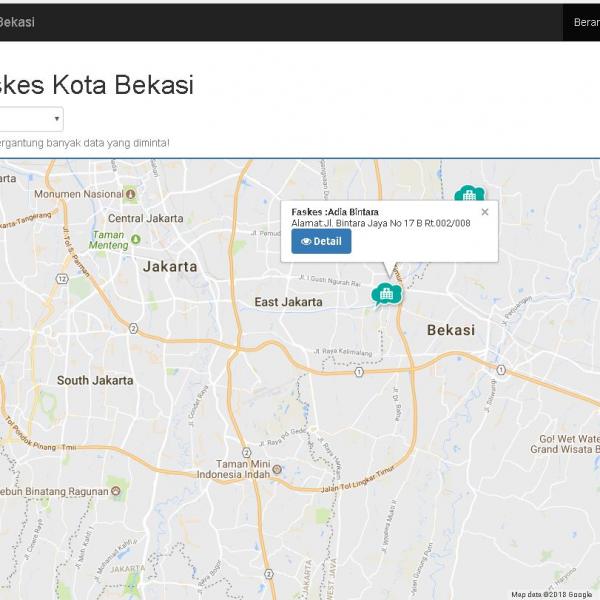This screenshot has height=600, width=600.
Task: Click the Kebun Binatang Ragunan zoo icon
Action: coord(116,491)
